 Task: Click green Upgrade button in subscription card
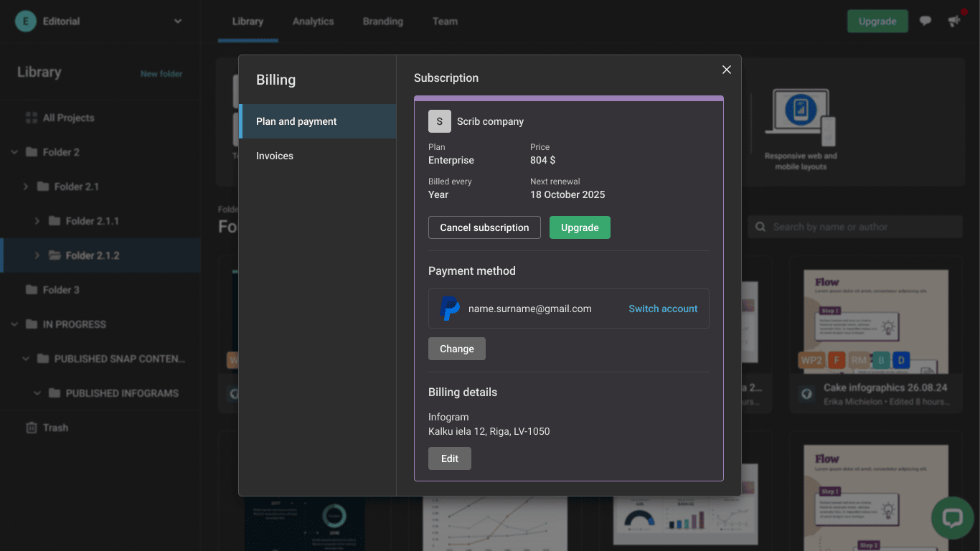580,227
